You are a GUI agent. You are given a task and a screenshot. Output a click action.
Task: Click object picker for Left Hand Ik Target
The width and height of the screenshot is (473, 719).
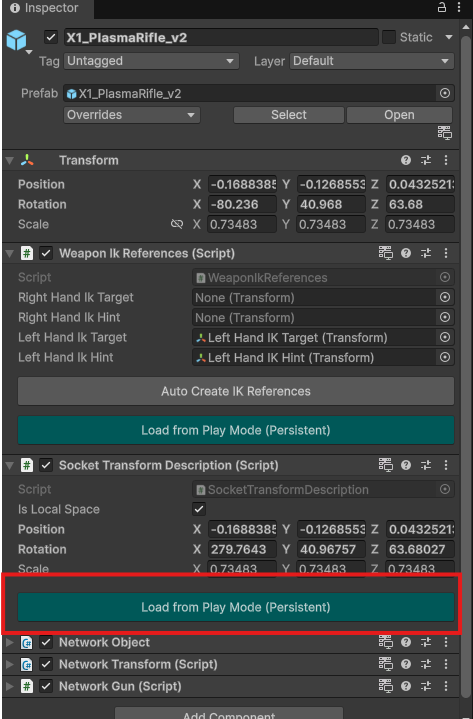pos(445,337)
